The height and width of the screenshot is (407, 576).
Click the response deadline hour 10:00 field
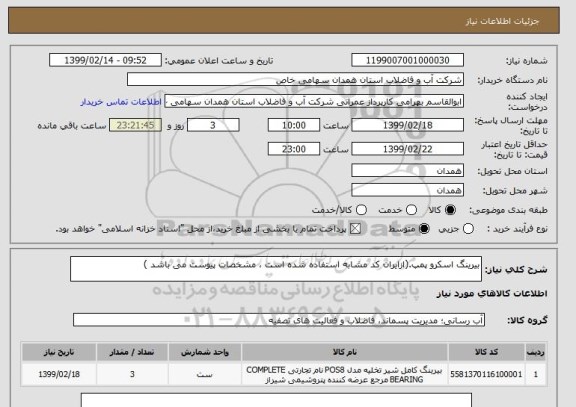click(294, 125)
